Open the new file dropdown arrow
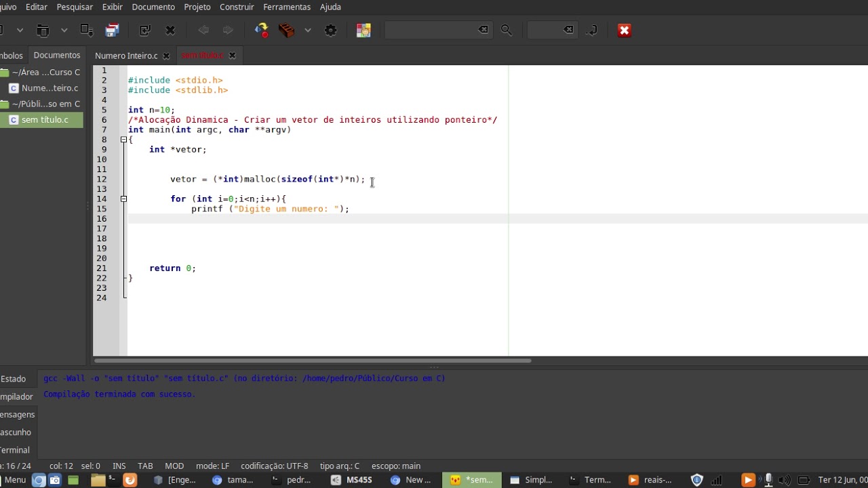The height and width of the screenshot is (488, 868). pyautogui.click(x=20, y=30)
